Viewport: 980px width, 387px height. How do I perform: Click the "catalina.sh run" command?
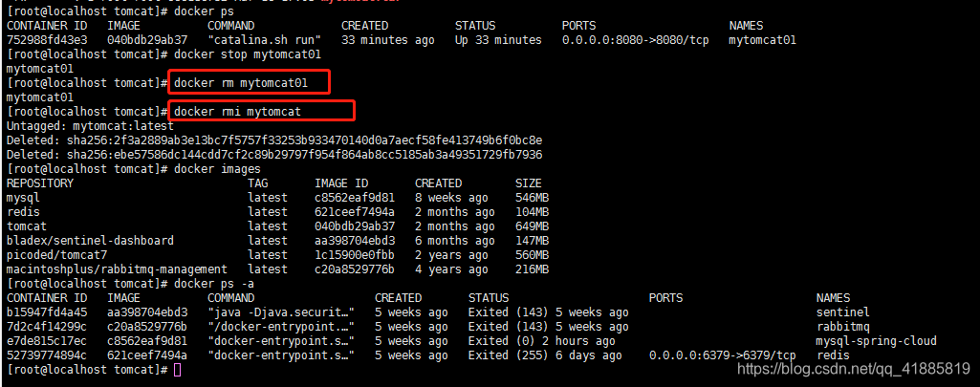click(x=265, y=40)
